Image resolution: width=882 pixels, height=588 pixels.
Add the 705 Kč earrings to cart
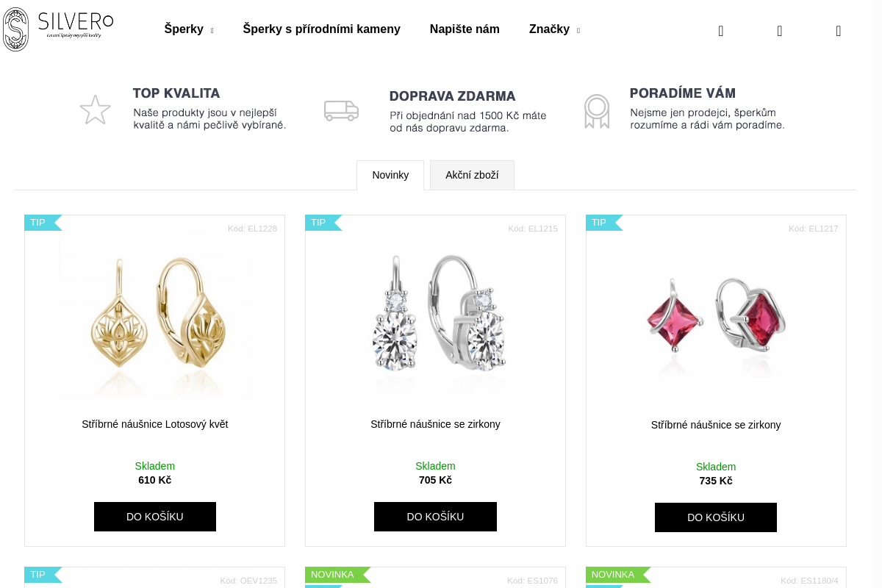[x=435, y=517]
